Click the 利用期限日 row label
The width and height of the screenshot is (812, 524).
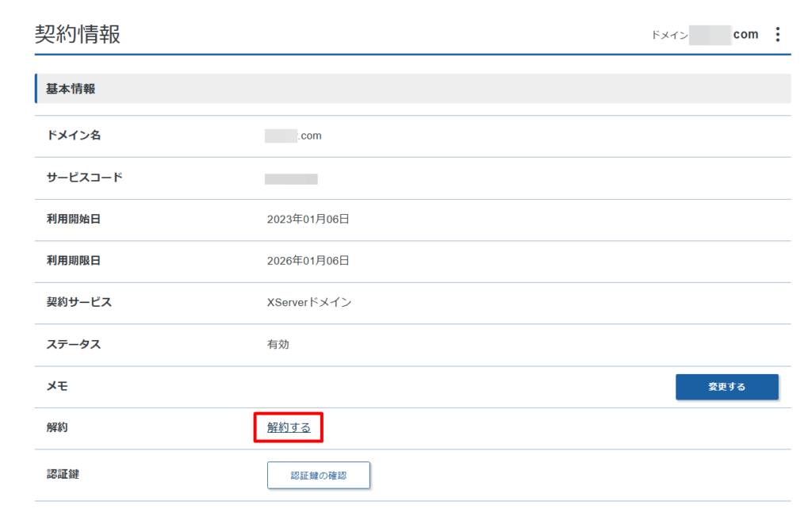74,261
